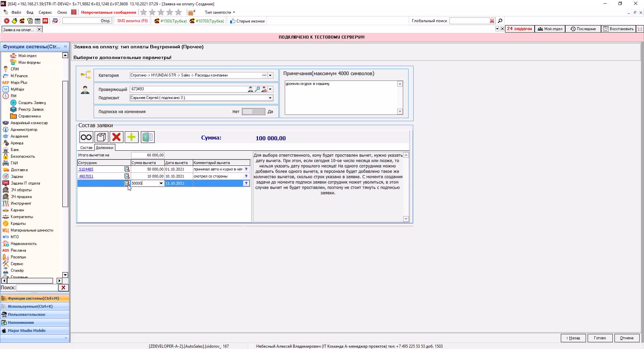Click the Глобальный поиск input field

(469, 21)
